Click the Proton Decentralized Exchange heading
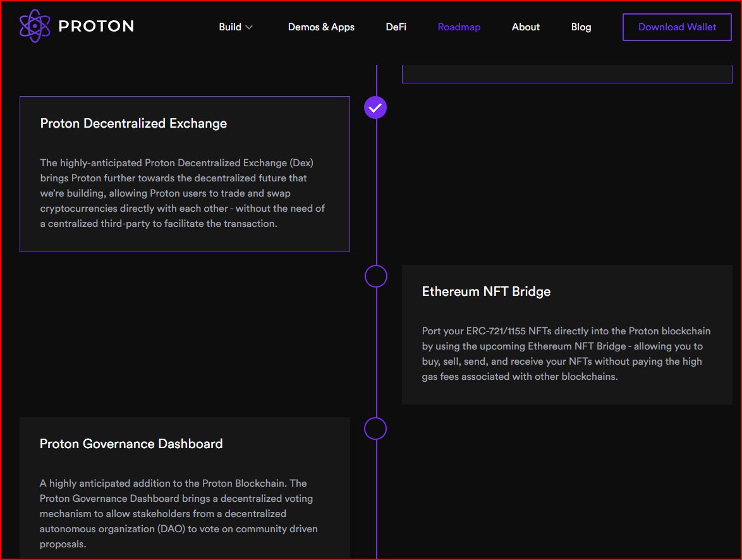Image resolution: width=742 pixels, height=560 pixels. pos(133,123)
